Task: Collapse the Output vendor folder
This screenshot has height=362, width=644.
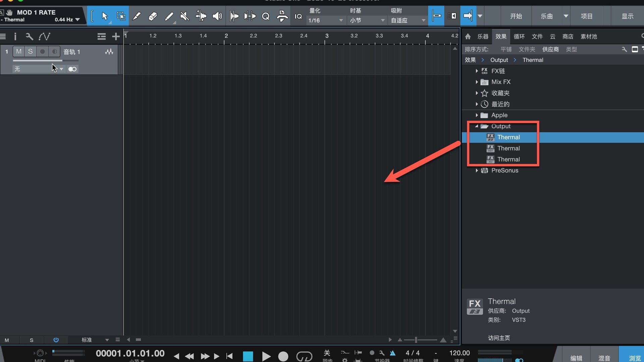Action: point(477,126)
